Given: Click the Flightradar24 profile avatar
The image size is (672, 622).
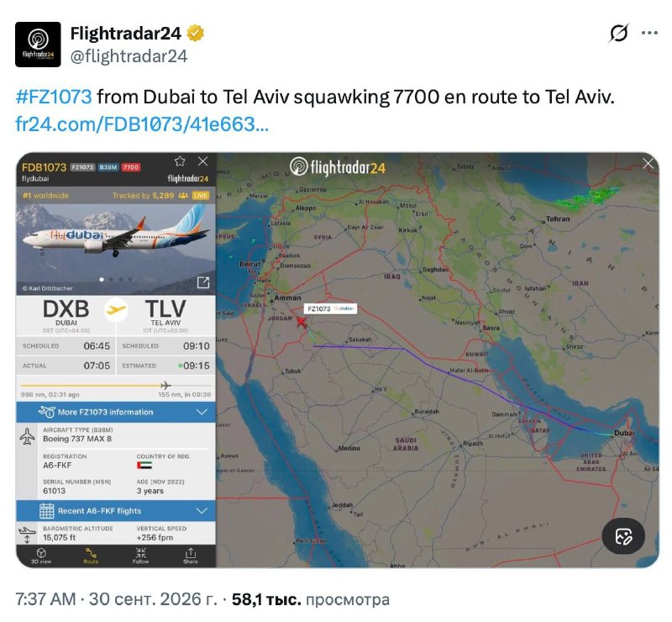Looking at the screenshot, I should [38, 45].
